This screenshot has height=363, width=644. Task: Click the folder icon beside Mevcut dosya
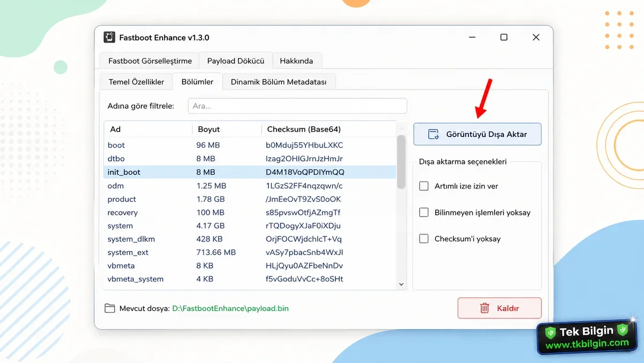110,308
